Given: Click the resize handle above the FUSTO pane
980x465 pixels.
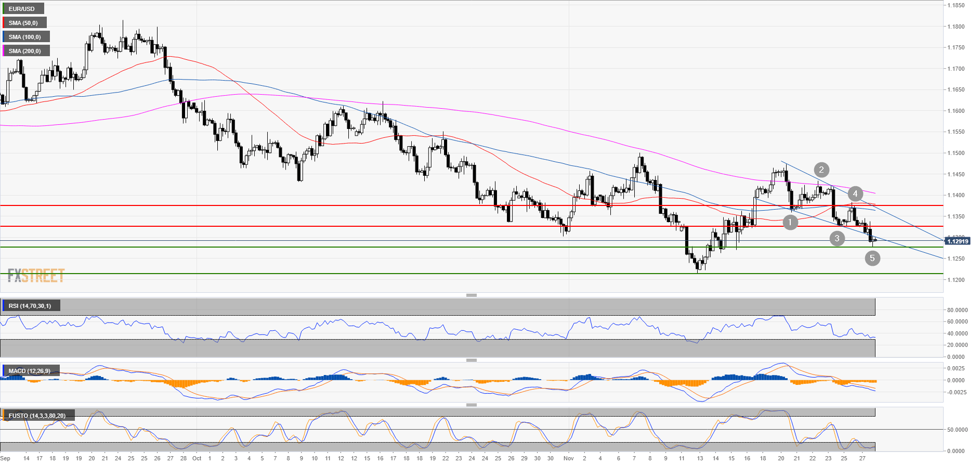Looking at the screenshot, I should [x=471, y=405].
